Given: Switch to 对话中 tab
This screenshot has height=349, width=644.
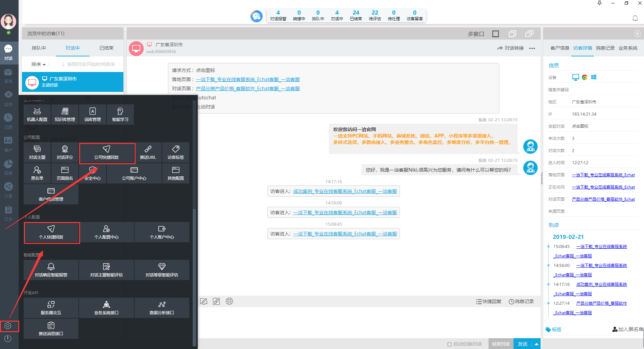Looking at the screenshot, I should pos(73,48).
